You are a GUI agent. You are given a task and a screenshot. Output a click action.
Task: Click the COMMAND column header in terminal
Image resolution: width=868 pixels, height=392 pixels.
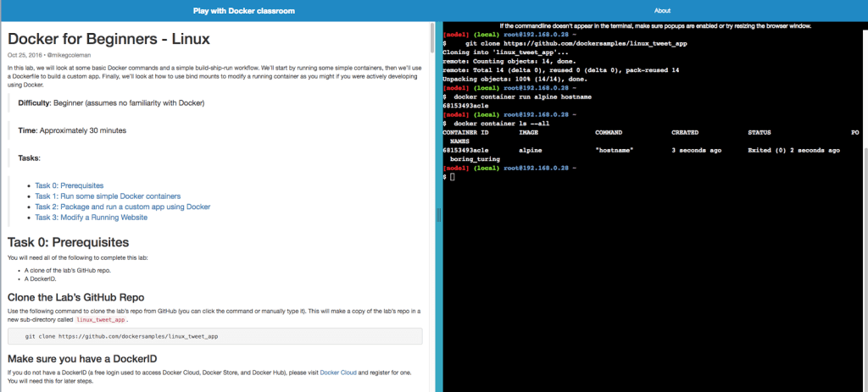[x=609, y=133]
